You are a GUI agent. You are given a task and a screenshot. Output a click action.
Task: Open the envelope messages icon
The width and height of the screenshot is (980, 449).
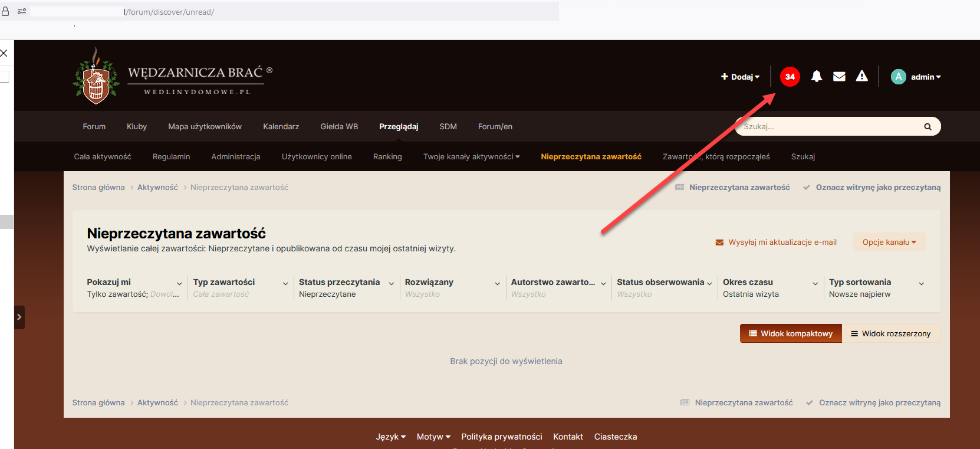(839, 77)
